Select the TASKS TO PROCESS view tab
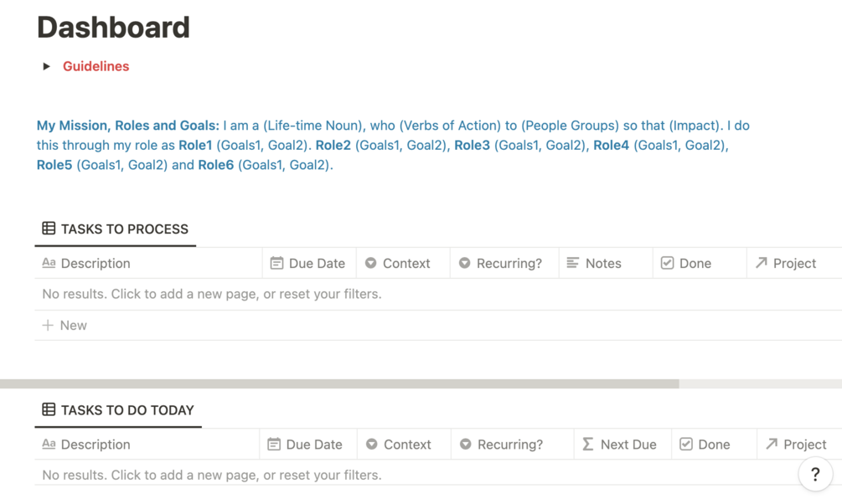Image resolution: width=842 pixels, height=504 pixels. (116, 229)
